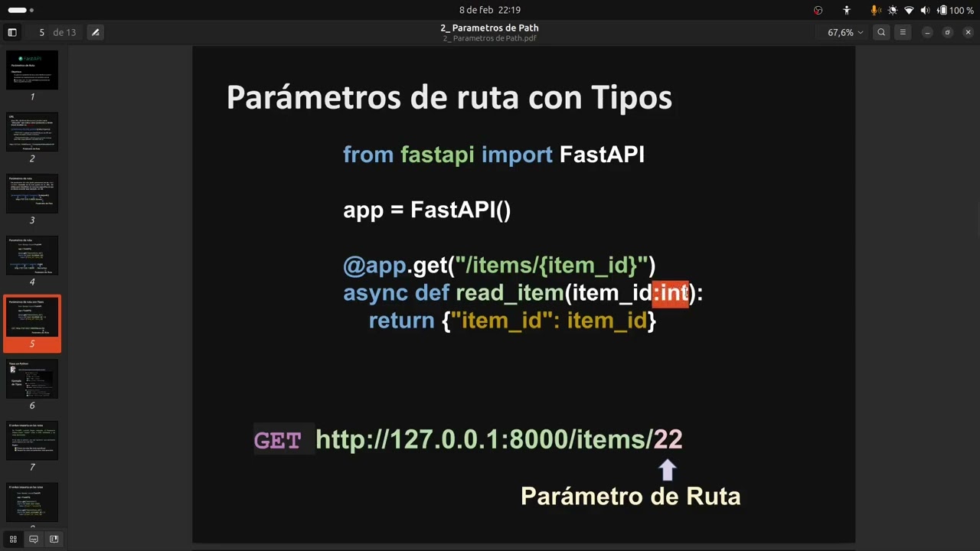
Task: Click the battery 100 % indicator
Action: tap(955, 10)
